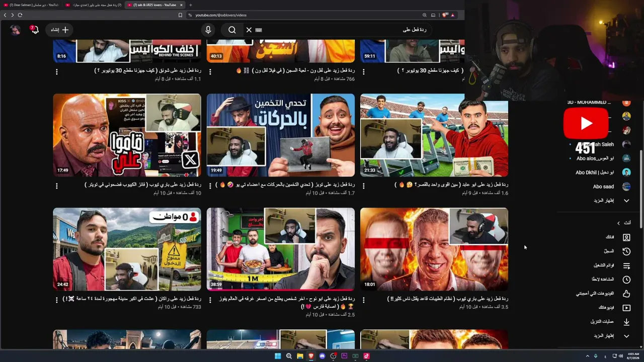644x362 pixels.
Task: Open the 24:42 abandoned city video thumbnail
Action: [127, 249]
